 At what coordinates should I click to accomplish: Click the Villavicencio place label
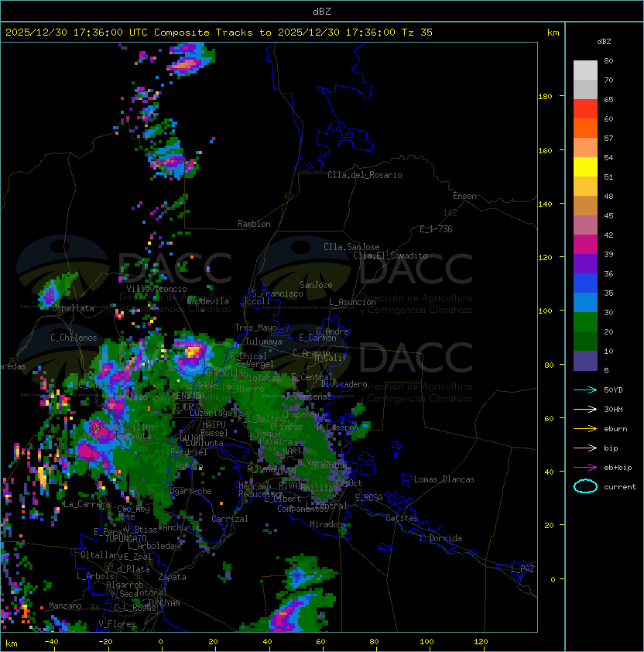(x=156, y=289)
